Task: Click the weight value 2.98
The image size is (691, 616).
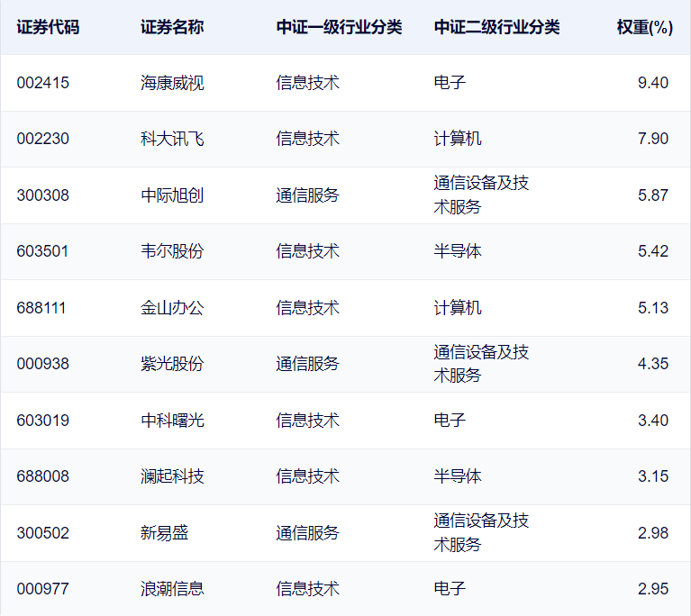Action: point(653,533)
